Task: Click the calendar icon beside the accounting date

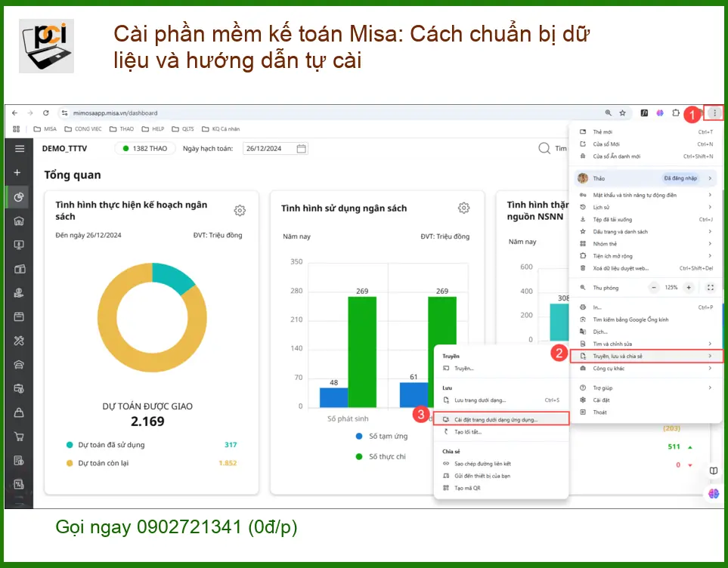Action: (x=302, y=149)
